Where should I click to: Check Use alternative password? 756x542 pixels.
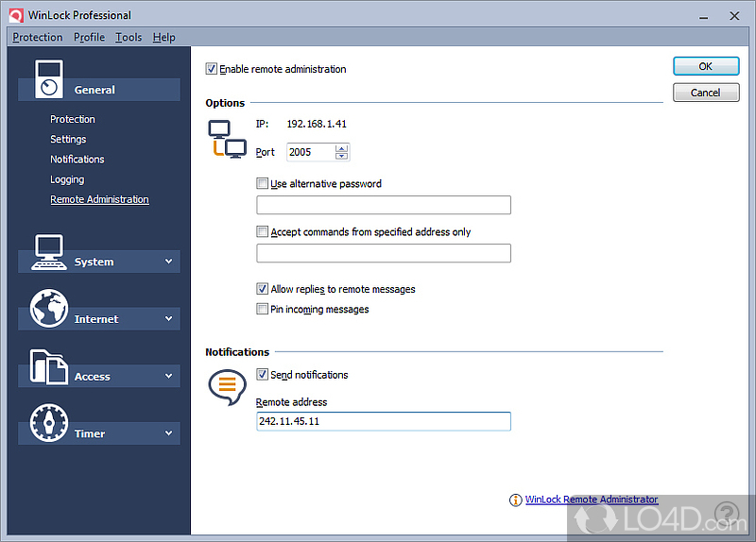(262, 183)
